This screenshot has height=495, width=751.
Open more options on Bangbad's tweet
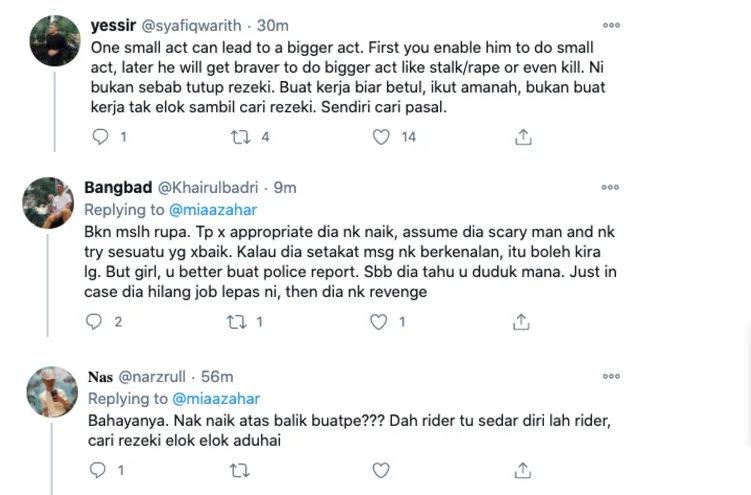[610, 187]
